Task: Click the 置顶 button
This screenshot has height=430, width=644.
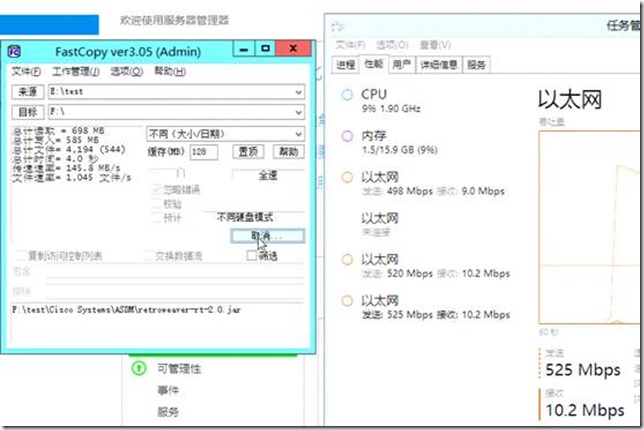Action: pos(248,152)
